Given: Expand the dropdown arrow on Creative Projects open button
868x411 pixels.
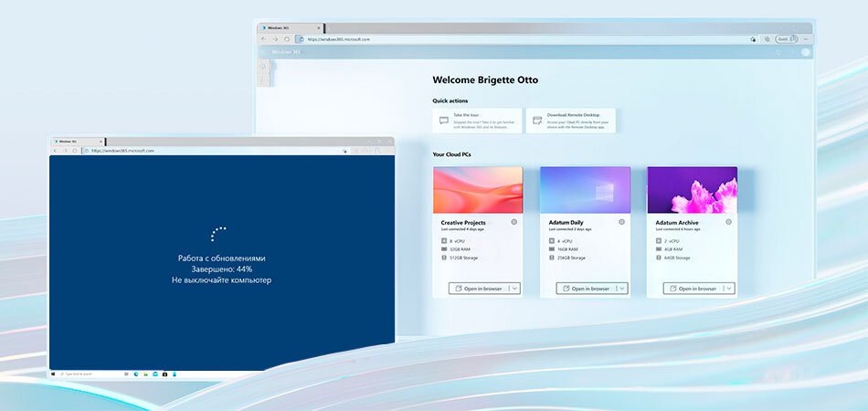Looking at the screenshot, I should pyautogui.click(x=514, y=289).
